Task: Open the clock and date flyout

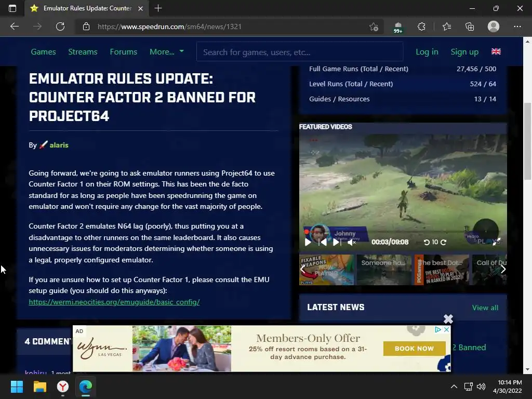Action: (x=507, y=387)
